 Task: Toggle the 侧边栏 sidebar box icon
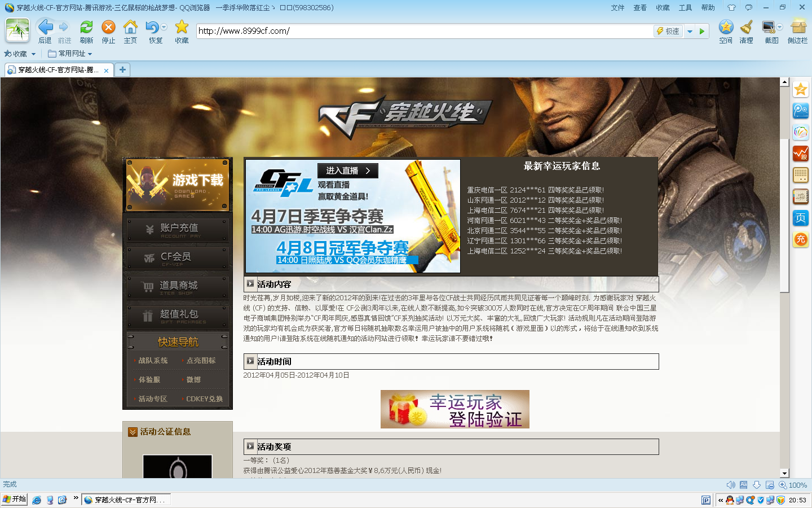point(798,30)
